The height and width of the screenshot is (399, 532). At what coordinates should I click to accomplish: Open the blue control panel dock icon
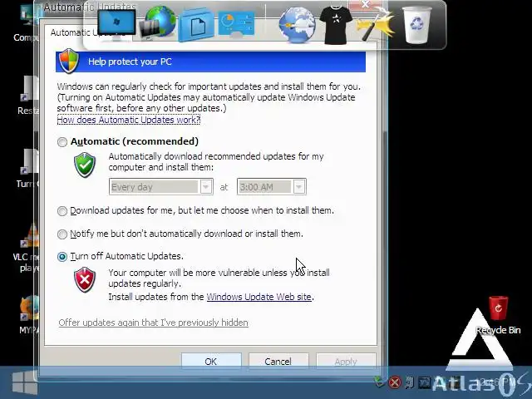click(x=236, y=23)
